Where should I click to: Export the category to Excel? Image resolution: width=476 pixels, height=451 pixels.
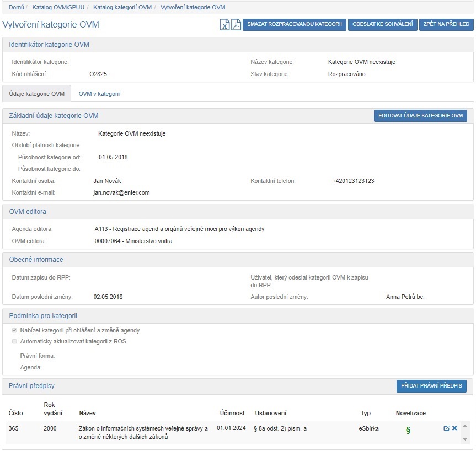[224, 25]
